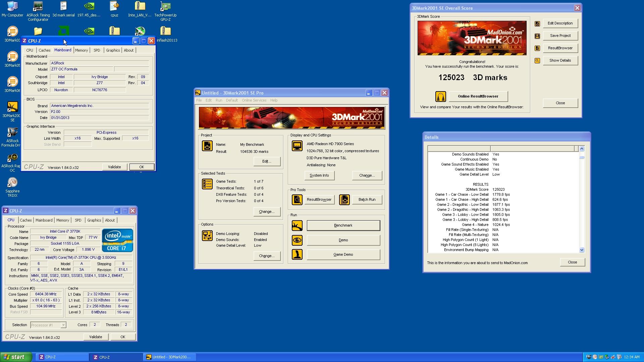The image size is (644, 362).
Task: Open Run menu in 3DMark2001
Action: point(219,100)
